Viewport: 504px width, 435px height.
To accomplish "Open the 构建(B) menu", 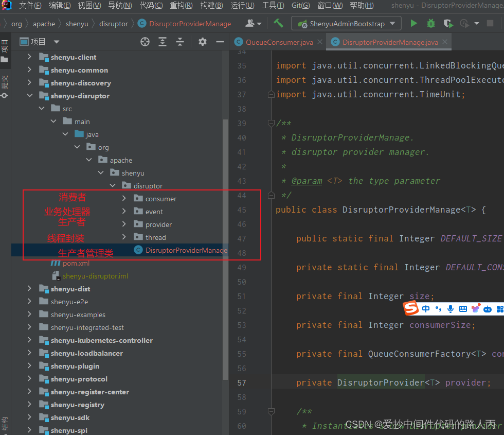I will [211, 6].
